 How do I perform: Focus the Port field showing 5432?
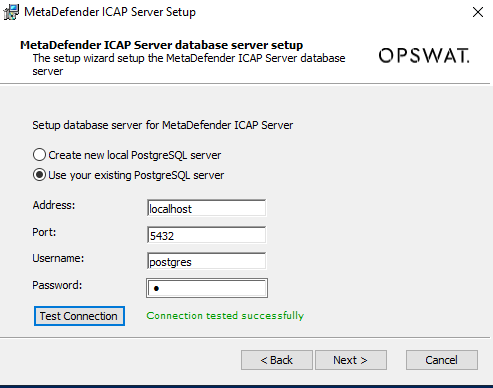(x=206, y=235)
